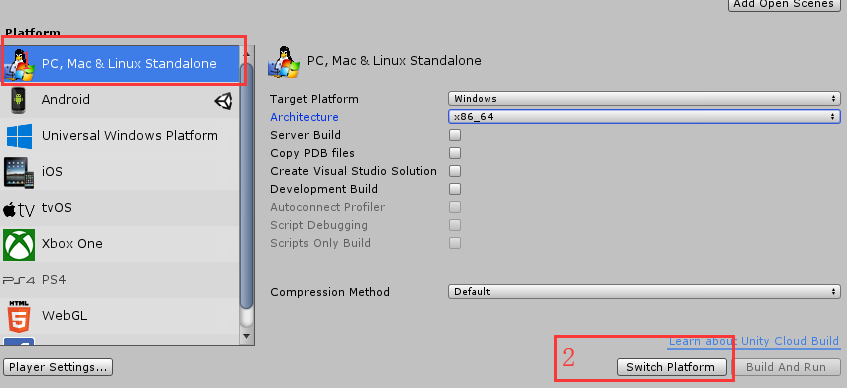Click the platform list scrollbar down arrow
847x388 pixels.
click(x=246, y=336)
